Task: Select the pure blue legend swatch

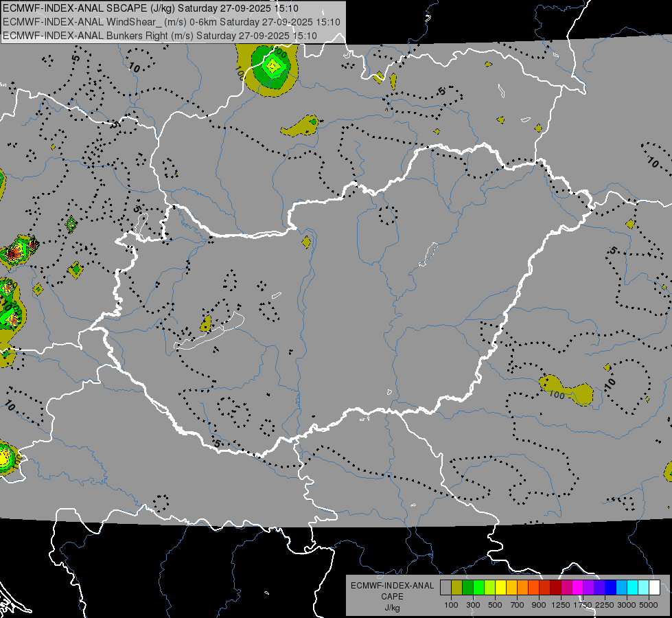Action: pos(611,587)
